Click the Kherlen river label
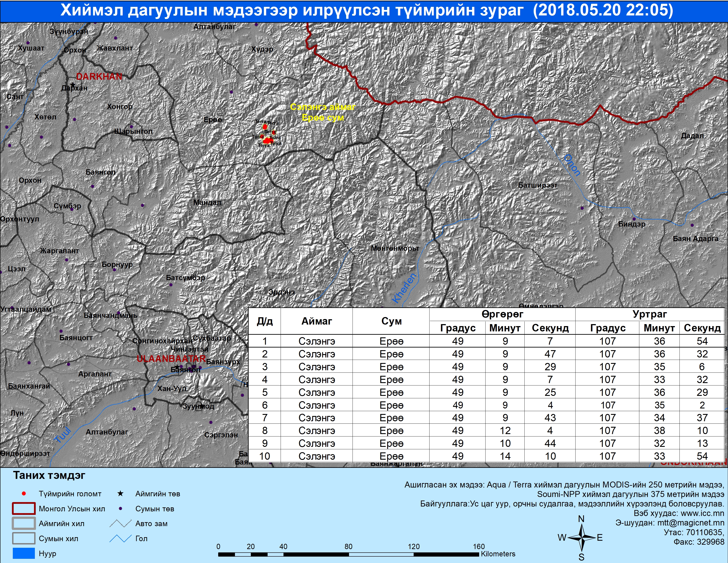The image size is (728, 563). point(404,288)
